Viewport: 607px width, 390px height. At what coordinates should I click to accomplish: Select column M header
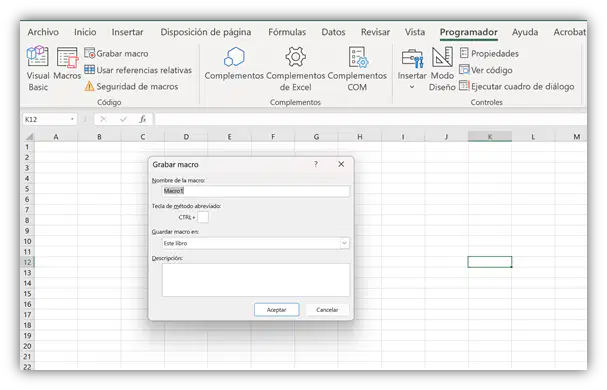pyautogui.click(x=571, y=137)
